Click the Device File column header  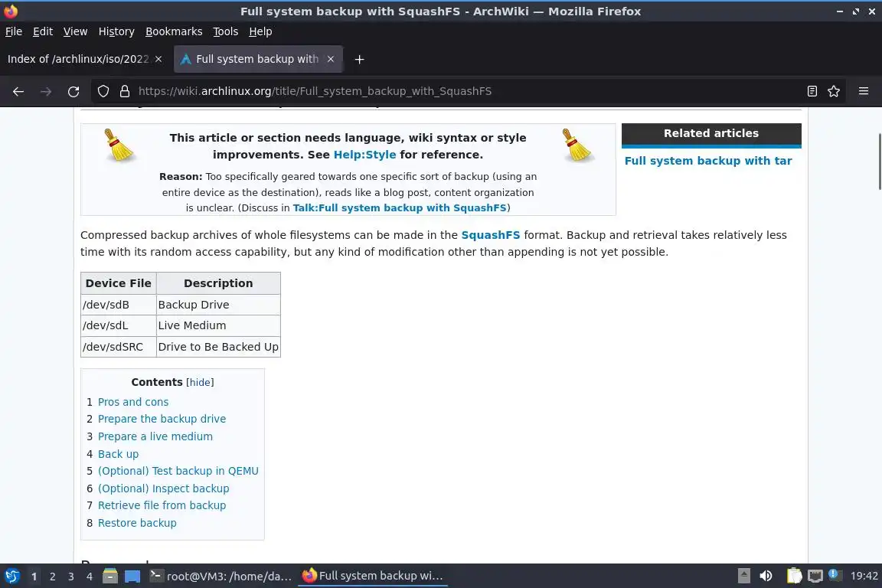point(119,283)
